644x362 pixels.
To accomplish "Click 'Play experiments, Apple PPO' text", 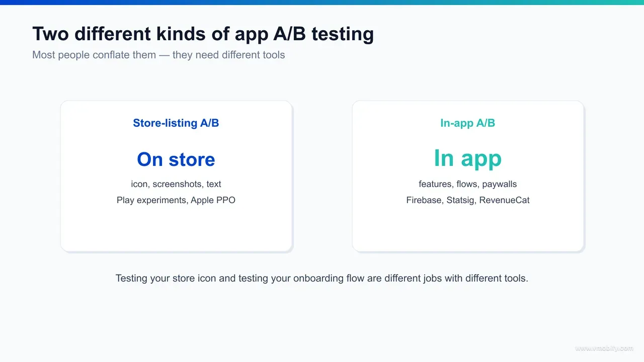I will coord(176,200).
